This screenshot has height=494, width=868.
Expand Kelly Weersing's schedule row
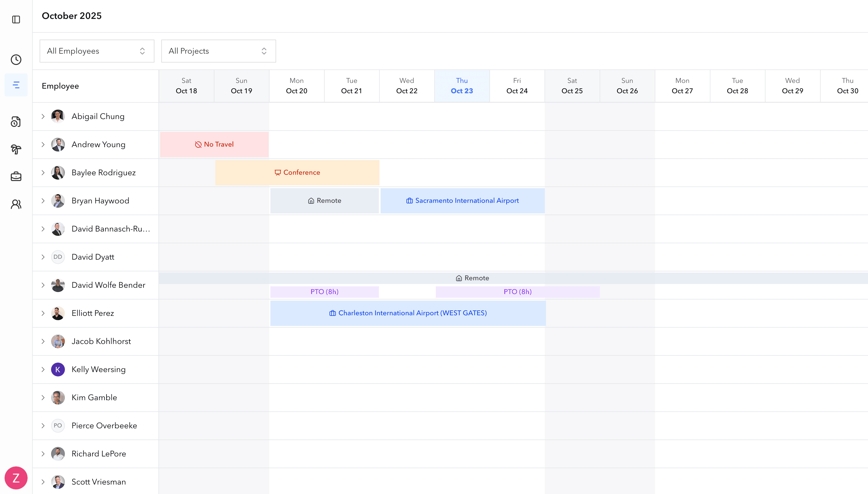click(x=43, y=369)
